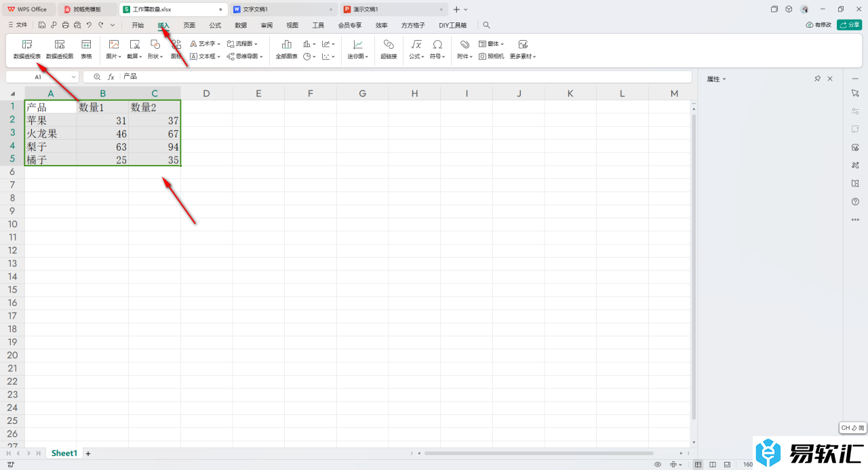Image resolution: width=868 pixels, height=470 pixels.
Task: Toggle the eye protection mode icon
Action: coord(658,465)
